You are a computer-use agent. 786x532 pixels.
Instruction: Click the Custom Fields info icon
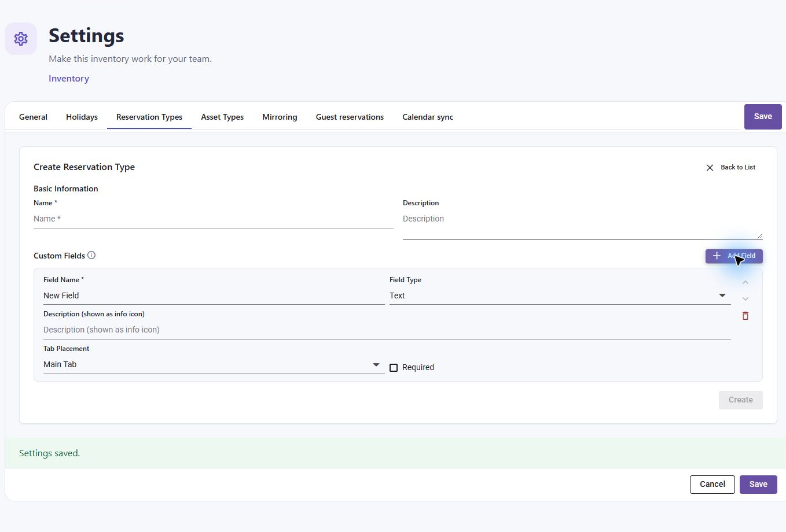click(x=91, y=255)
